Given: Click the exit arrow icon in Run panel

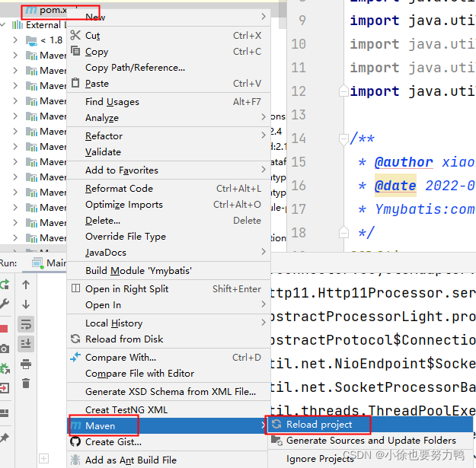Looking at the screenshot, I should pos(5,388).
